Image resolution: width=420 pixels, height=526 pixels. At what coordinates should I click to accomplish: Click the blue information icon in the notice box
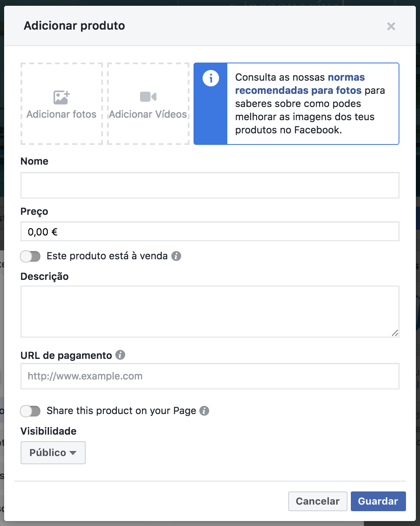(x=210, y=78)
